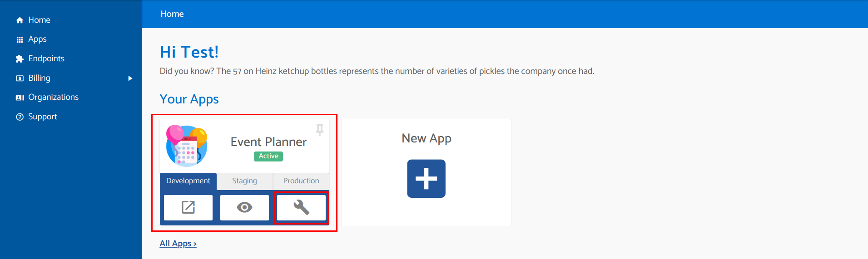Preview Event Planner with eye icon
868x259 pixels.
(x=244, y=208)
